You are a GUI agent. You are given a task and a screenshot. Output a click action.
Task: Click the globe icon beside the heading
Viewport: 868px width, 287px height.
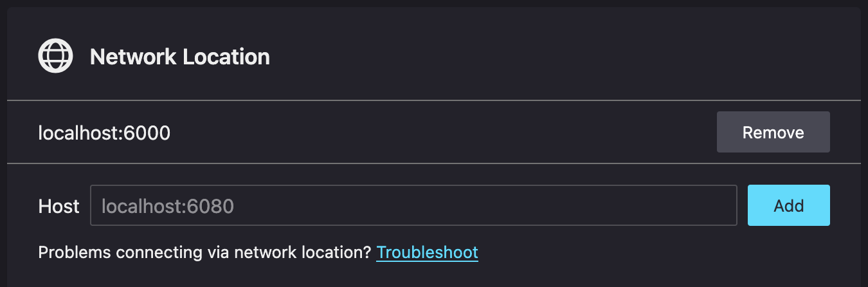55,56
